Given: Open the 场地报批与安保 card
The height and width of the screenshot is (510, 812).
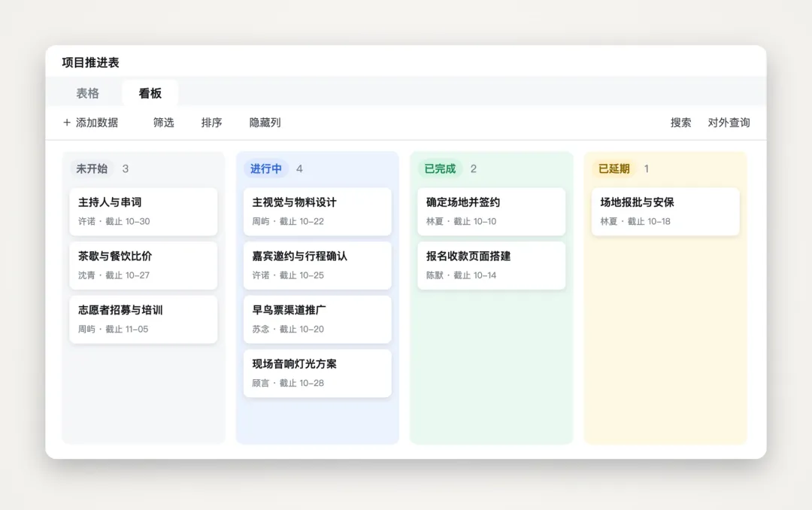Looking at the screenshot, I should [x=665, y=211].
